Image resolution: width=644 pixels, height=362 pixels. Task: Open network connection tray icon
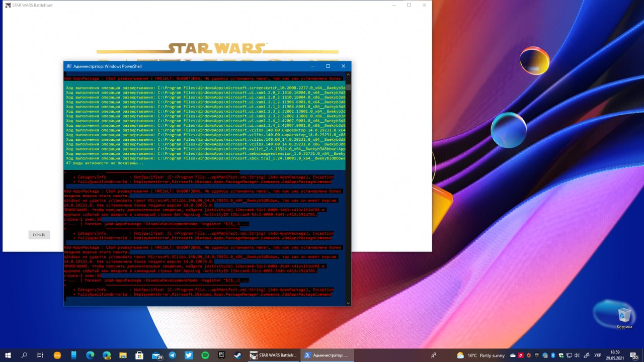tap(569, 355)
